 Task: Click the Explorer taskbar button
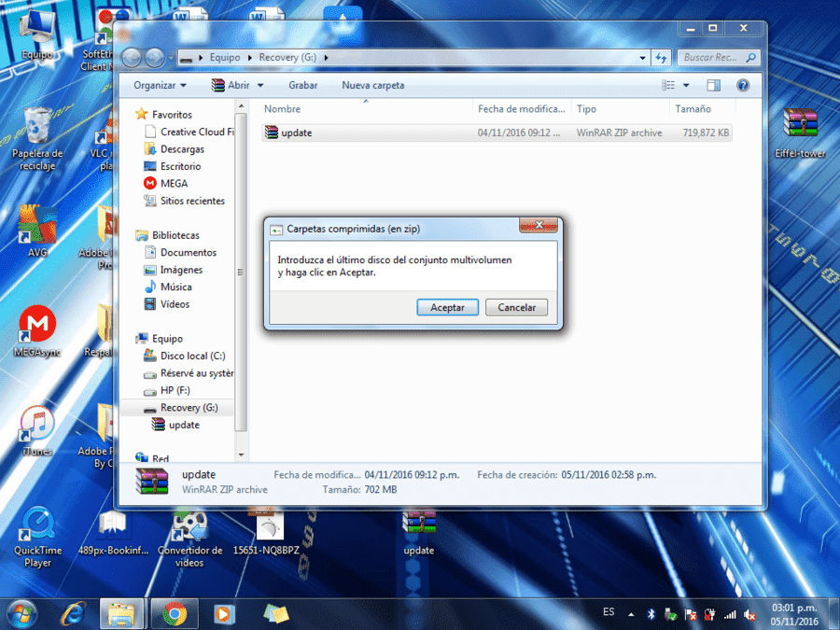click(x=121, y=614)
